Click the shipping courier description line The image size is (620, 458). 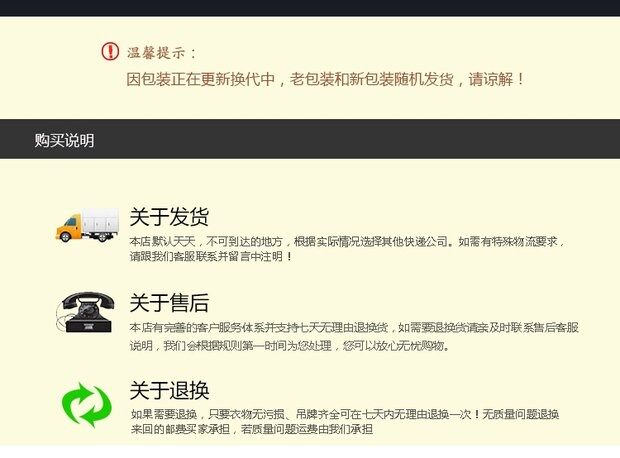coord(347,241)
